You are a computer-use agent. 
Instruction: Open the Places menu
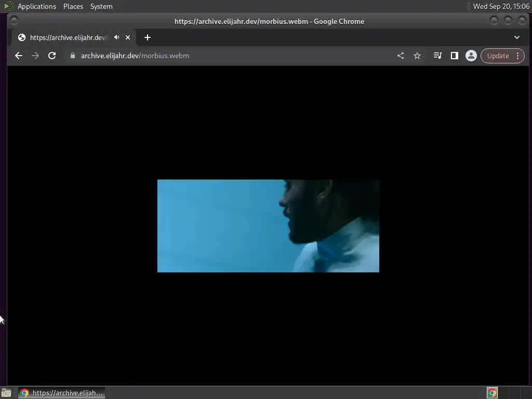tap(73, 6)
